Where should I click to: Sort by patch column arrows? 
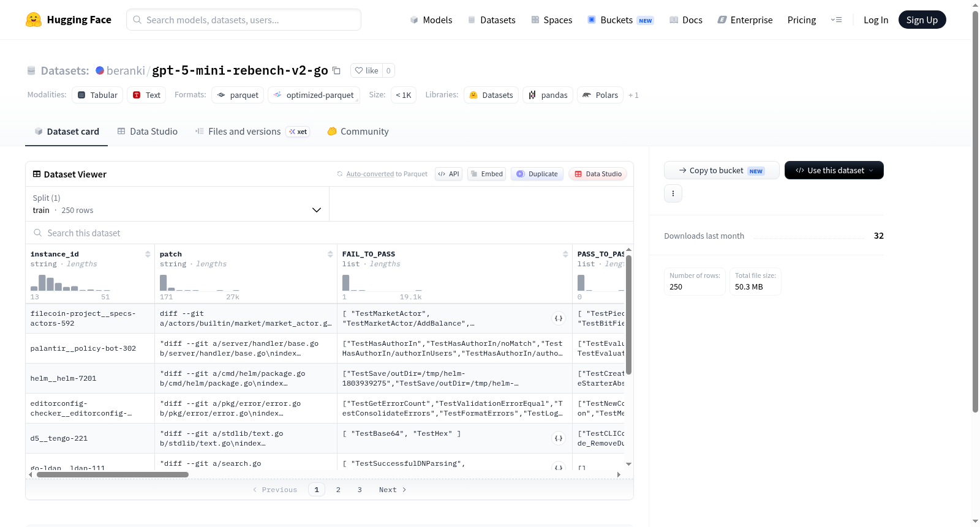(330, 254)
